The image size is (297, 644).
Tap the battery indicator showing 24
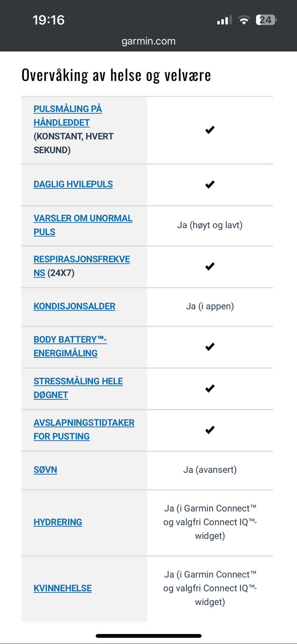[x=266, y=19]
